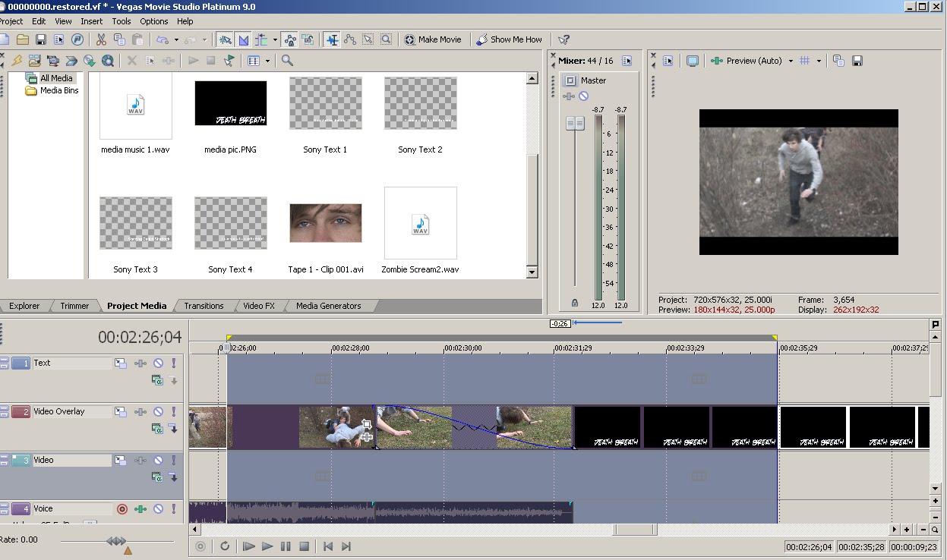Click the What's This help icon

click(x=563, y=39)
